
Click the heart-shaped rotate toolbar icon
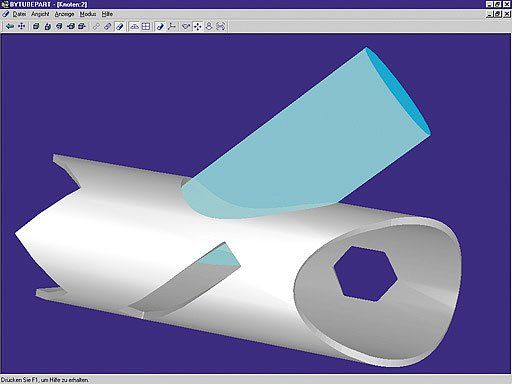[186, 26]
